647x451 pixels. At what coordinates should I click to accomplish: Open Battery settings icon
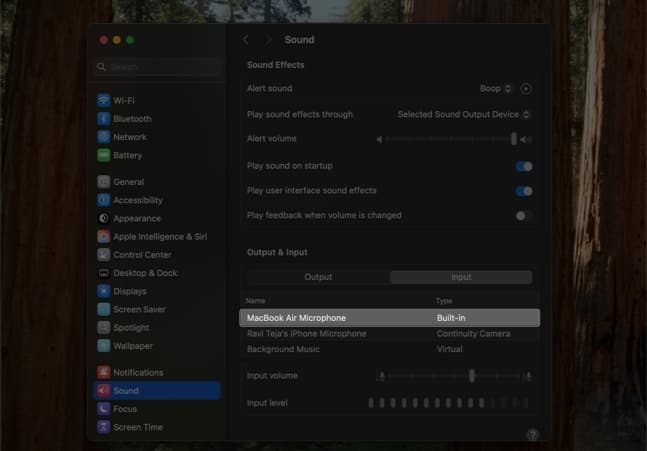click(104, 155)
